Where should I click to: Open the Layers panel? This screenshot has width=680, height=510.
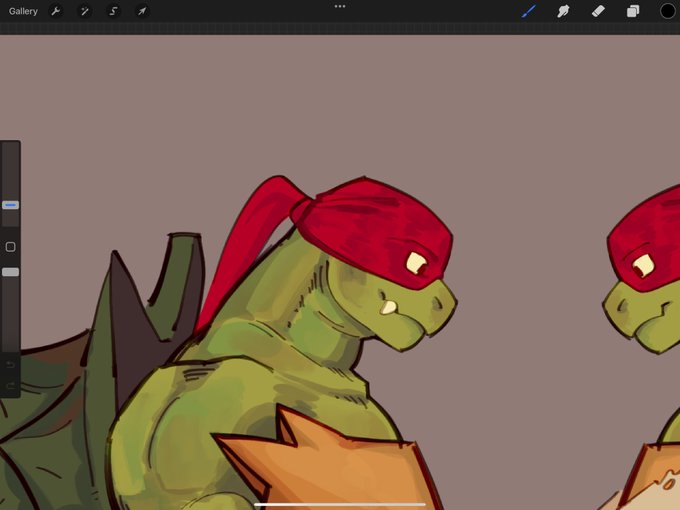click(633, 11)
